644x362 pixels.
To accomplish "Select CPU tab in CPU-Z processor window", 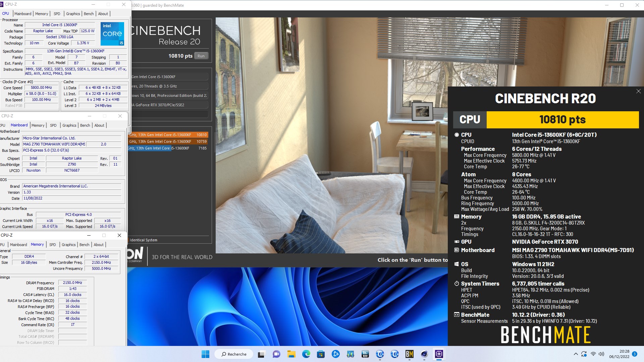I will tap(6, 13).
